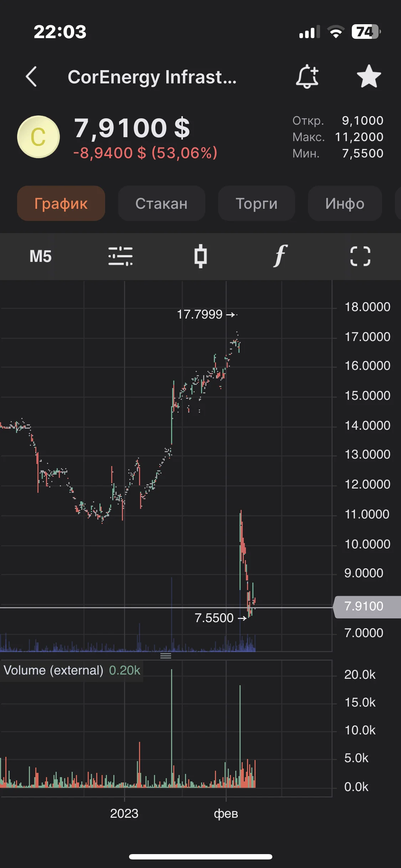The width and height of the screenshot is (401, 868).
Task: Tap the Макс. value 11,2000
Action: [359, 137]
